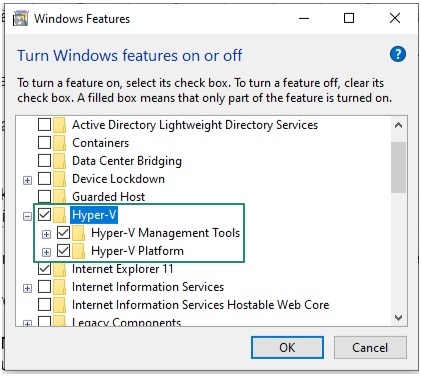Select the Hyper-V Management Tools label
This screenshot has width=421, height=376.
166,233
